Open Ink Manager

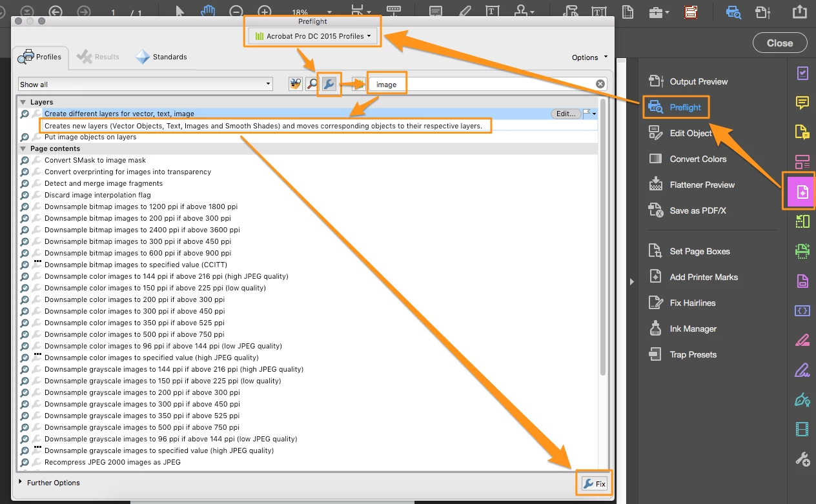(x=683, y=328)
